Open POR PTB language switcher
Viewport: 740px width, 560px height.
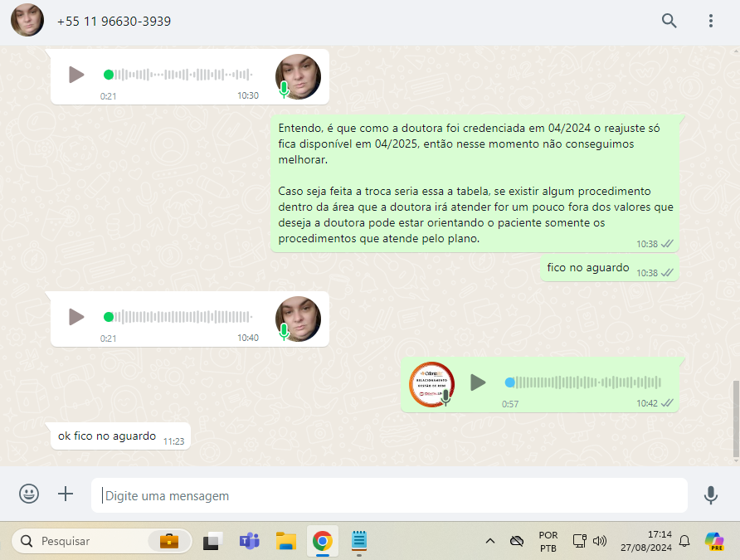pyautogui.click(x=548, y=541)
